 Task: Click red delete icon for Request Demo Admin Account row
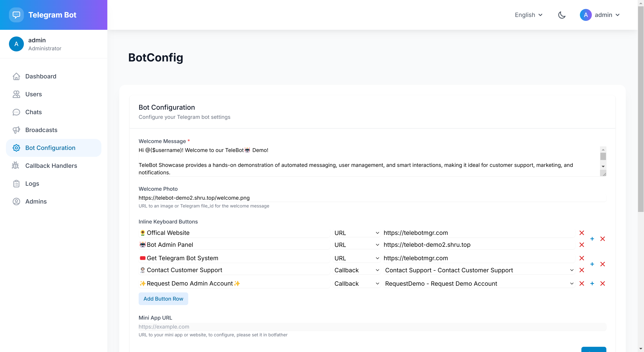point(603,283)
